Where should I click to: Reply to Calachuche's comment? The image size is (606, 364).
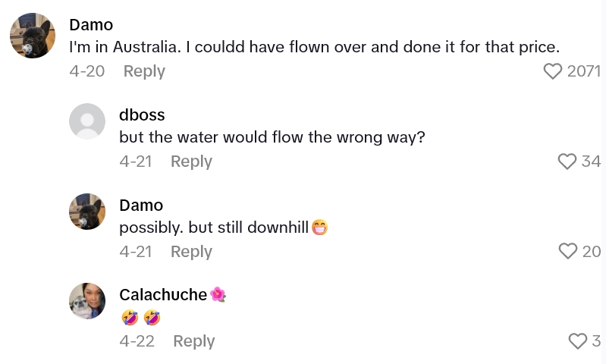[x=194, y=341]
